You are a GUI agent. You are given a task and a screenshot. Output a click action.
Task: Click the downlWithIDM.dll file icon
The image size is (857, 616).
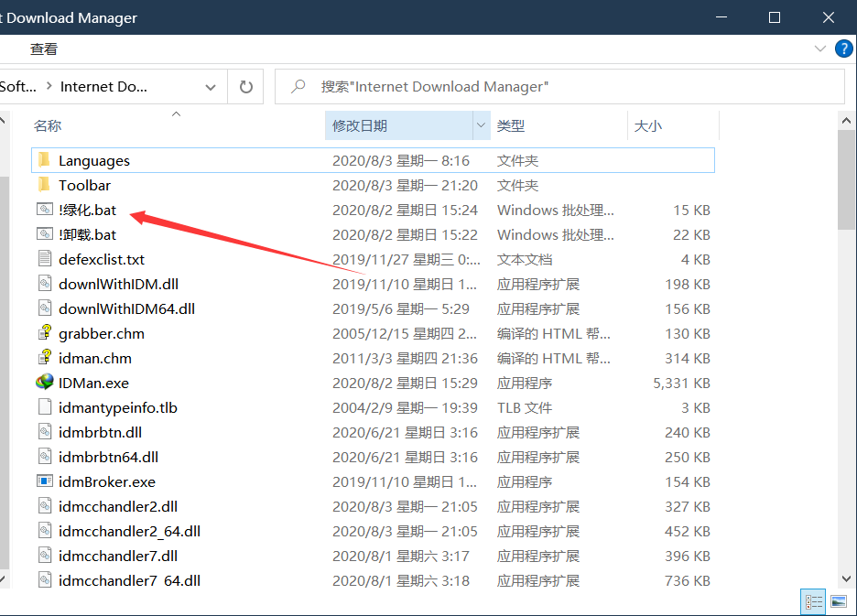click(x=44, y=283)
